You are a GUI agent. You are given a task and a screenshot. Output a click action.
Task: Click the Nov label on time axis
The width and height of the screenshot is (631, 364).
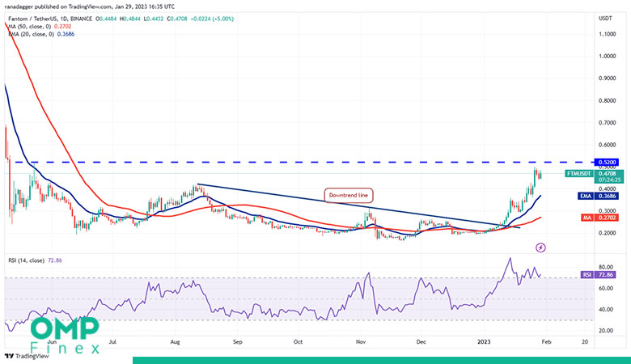pos(361,342)
